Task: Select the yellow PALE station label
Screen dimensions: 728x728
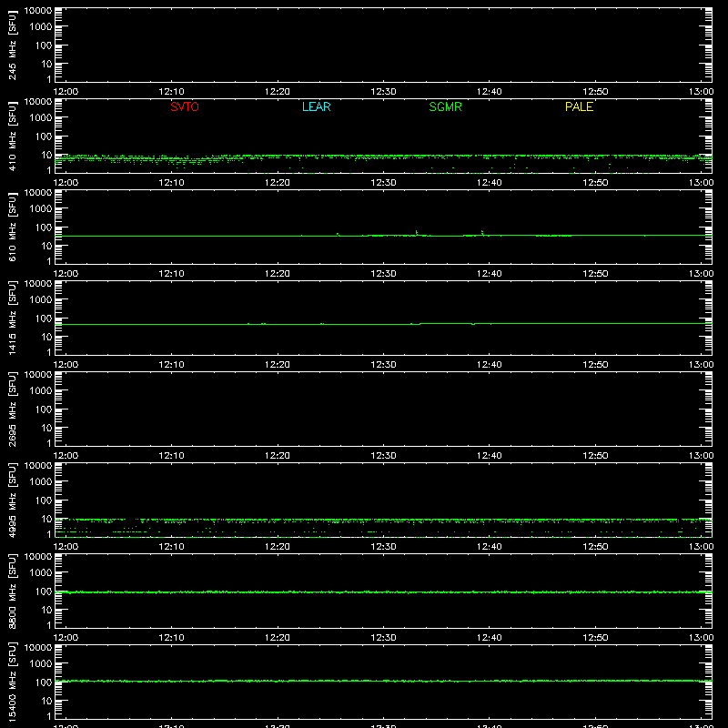Action: click(x=579, y=106)
